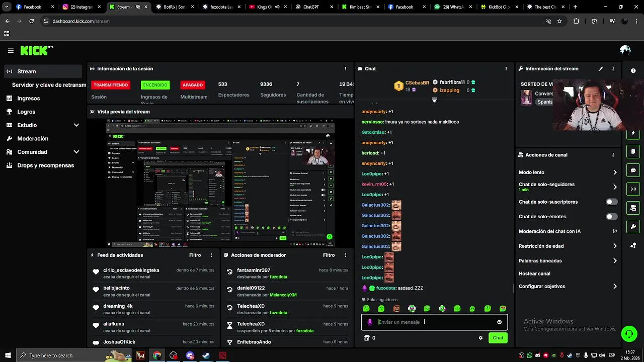Switch to the Instagram browser tab
This screenshot has height=362, width=644.
(80, 7)
